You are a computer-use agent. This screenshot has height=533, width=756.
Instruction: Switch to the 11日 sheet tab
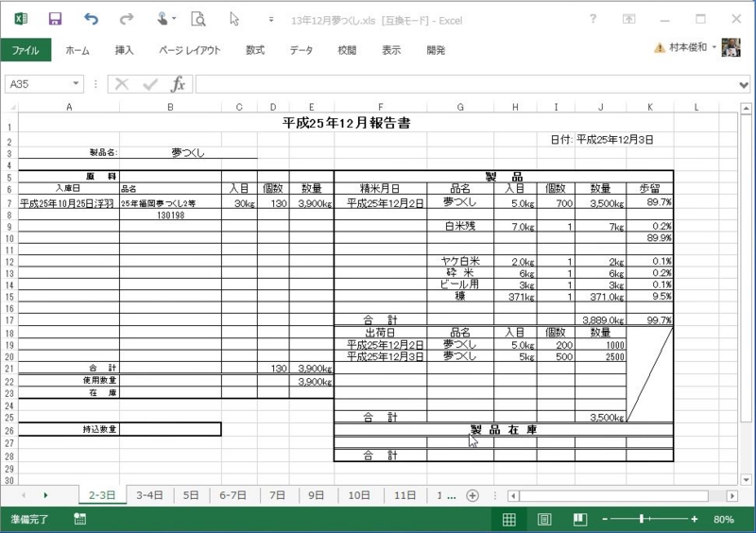(x=405, y=495)
